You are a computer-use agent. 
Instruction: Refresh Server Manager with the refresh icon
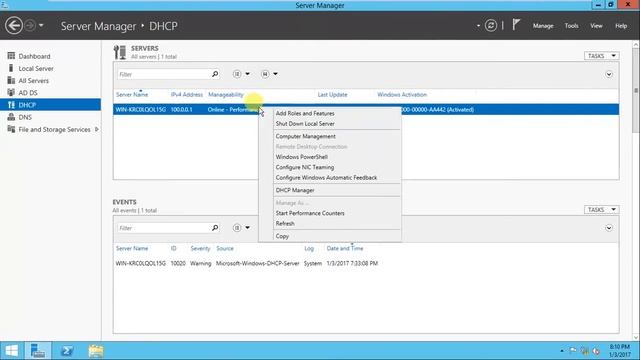click(491, 26)
